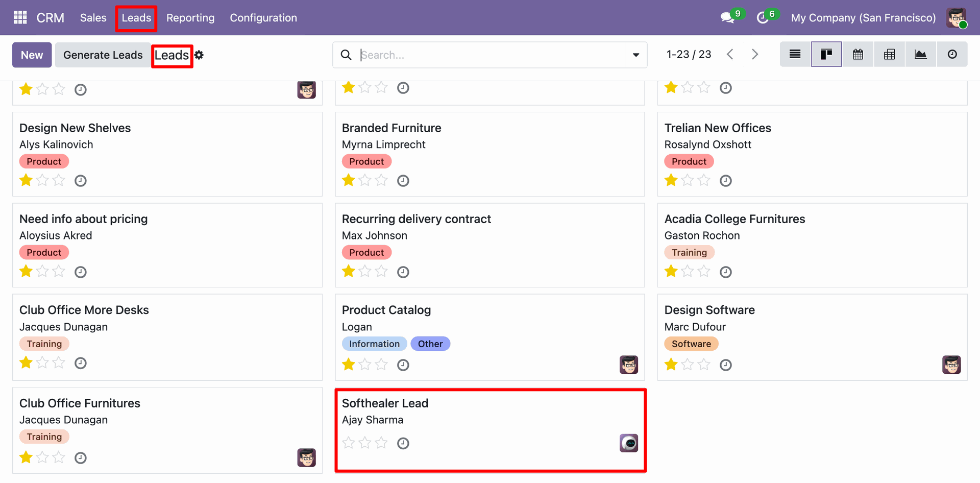The image size is (980, 483).
Task: Click Software tag on Design Software
Action: (691, 344)
